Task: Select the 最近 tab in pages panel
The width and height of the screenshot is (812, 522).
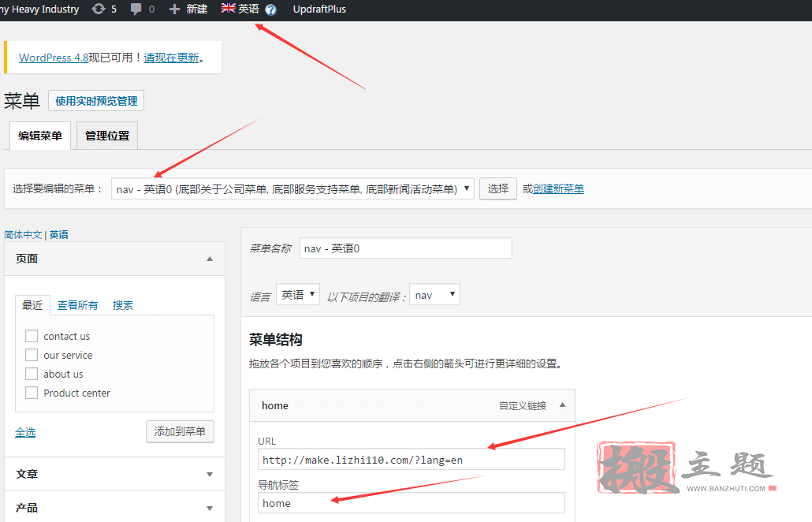Action: (32, 305)
